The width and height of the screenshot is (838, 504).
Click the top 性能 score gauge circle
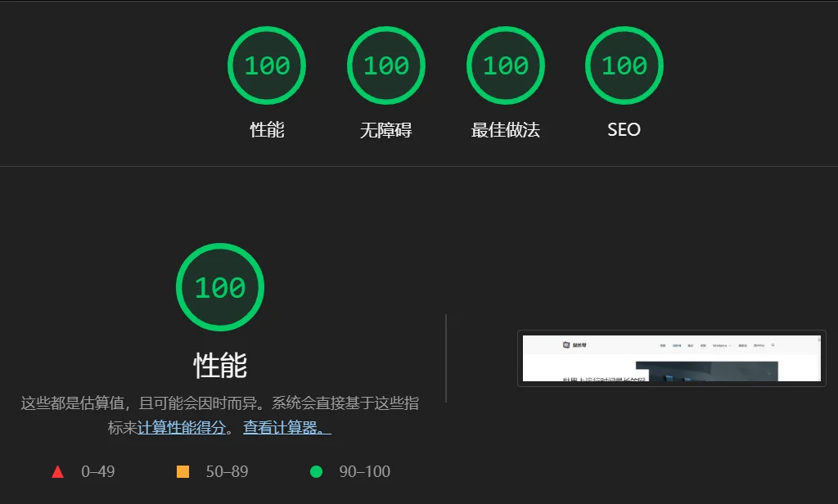pyautogui.click(x=267, y=65)
